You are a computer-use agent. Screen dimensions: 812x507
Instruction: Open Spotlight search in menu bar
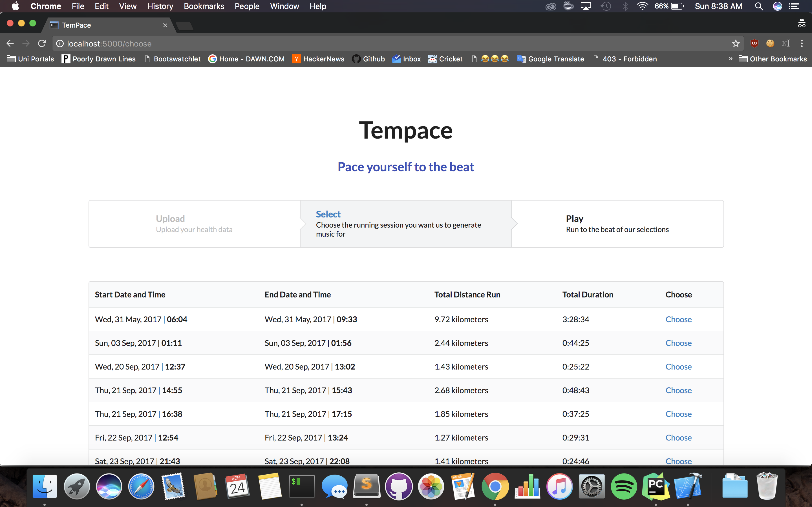tap(759, 6)
